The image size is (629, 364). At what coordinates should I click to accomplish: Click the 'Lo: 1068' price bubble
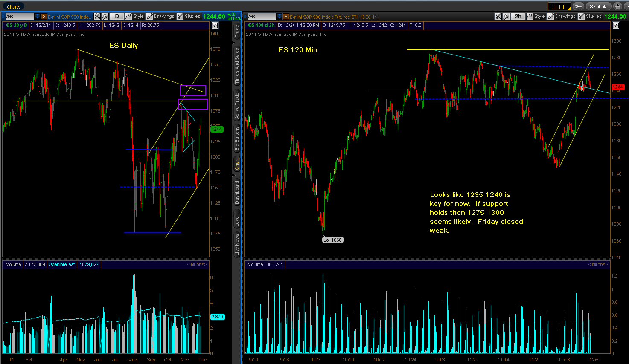(332, 240)
